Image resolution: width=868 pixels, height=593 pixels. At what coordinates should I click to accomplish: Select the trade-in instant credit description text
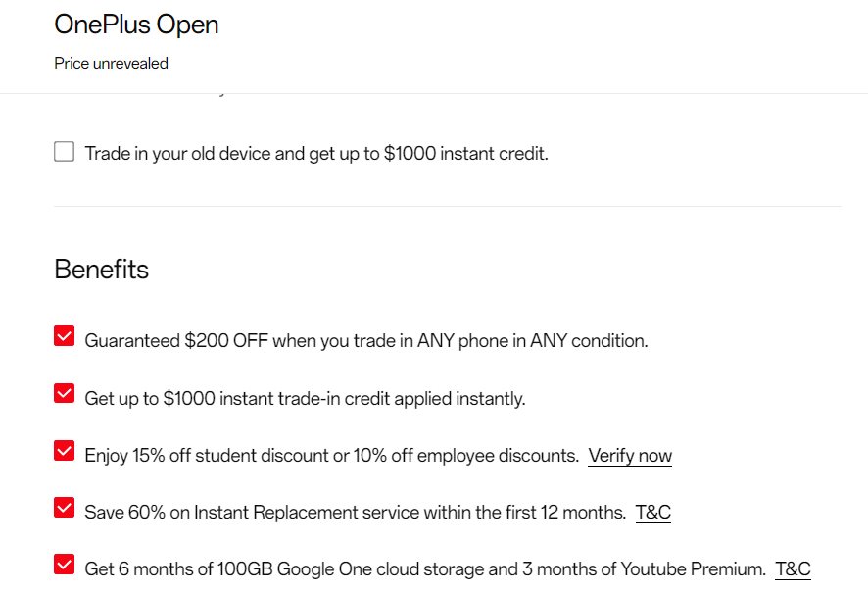coord(306,398)
